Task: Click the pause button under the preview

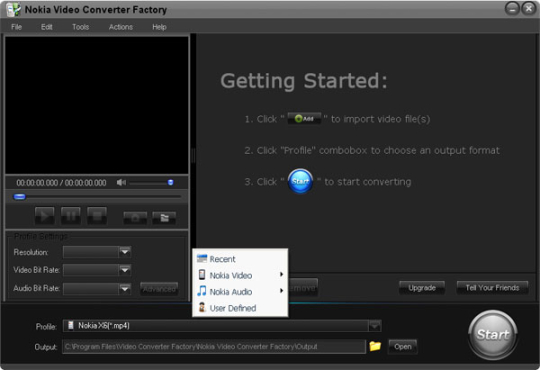Action: [x=71, y=216]
